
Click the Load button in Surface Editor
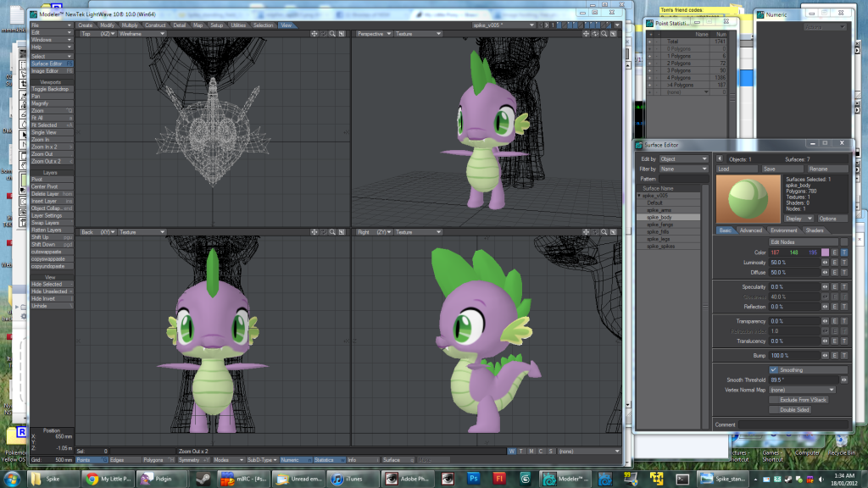coord(737,169)
